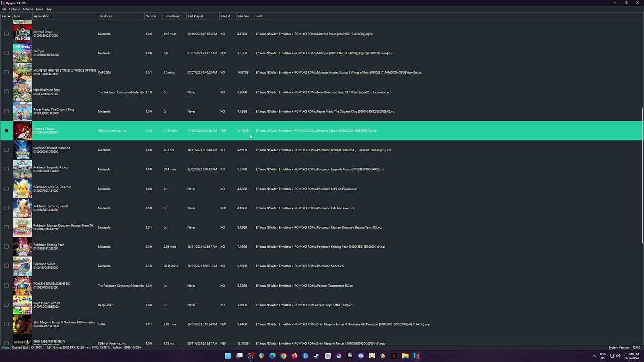Select the Puyo Puyo Tetris game icon
The image size is (644, 362).
[x=23, y=305]
